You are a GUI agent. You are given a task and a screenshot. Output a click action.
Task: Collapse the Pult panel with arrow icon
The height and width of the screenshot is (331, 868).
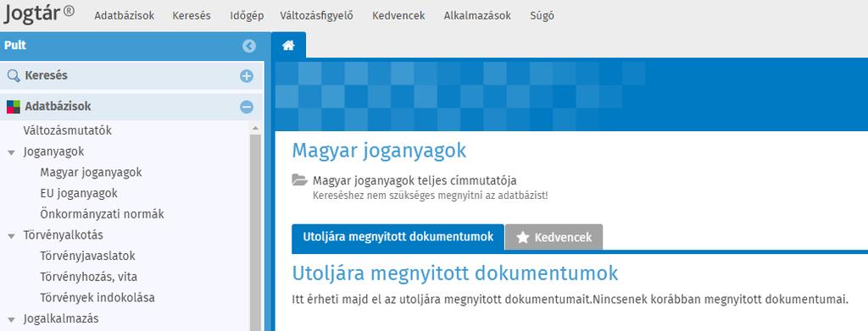point(249,46)
